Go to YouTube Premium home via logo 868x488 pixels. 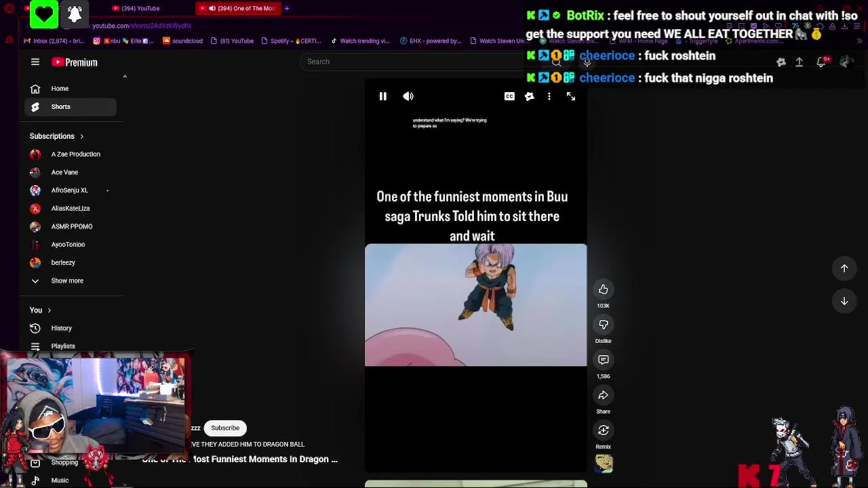[x=75, y=62]
